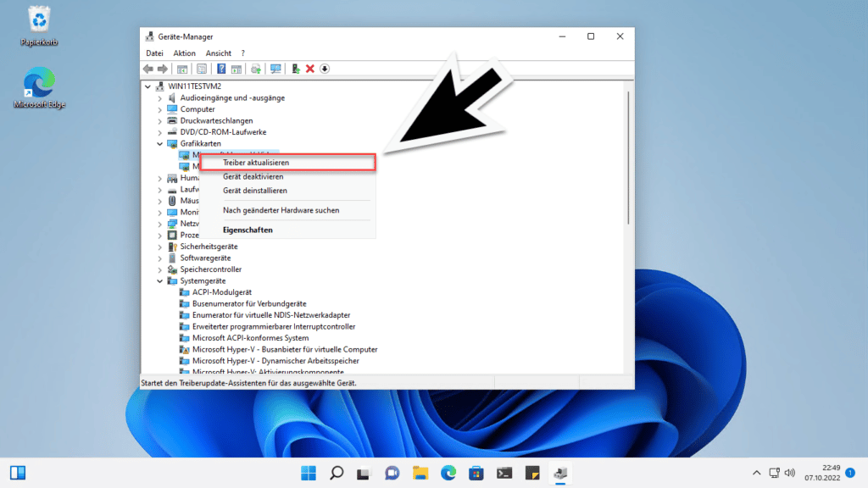The height and width of the screenshot is (488, 868).
Task: Select Enumerator für virtuelle NDIS-Netzwerkadapter
Action: coord(271,315)
